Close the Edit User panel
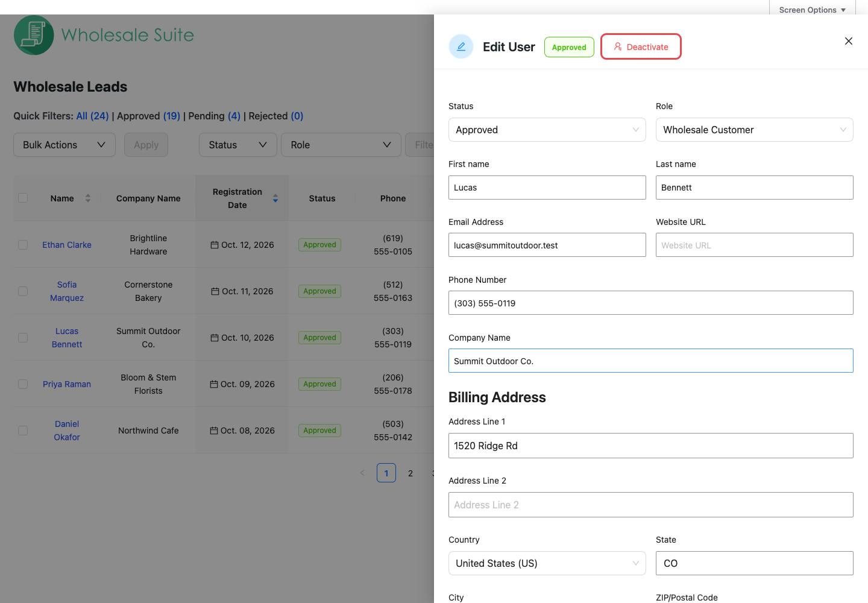This screenshot has width=868, height=603. click(849, 41)
